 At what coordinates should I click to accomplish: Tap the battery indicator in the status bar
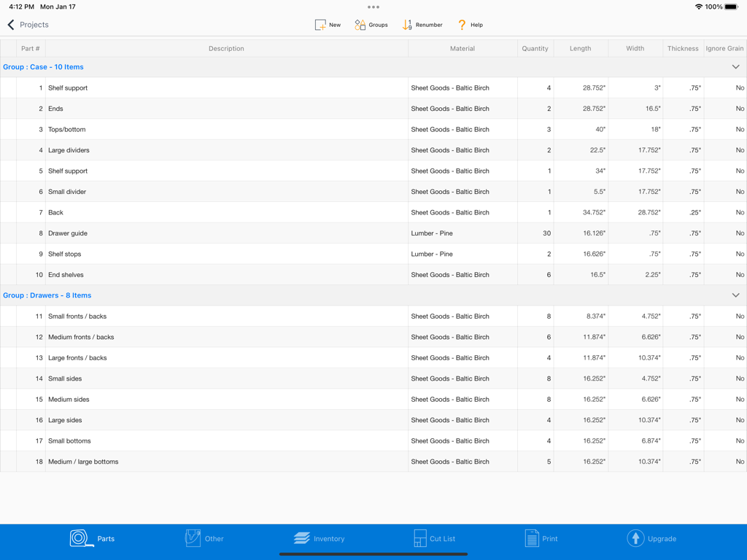[x=732, y=7]
